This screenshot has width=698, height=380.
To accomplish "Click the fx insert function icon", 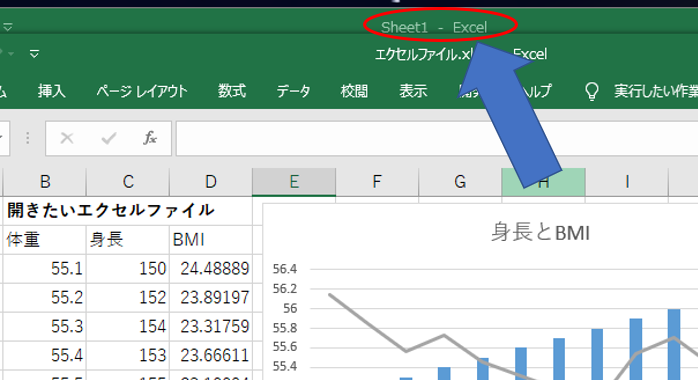I will coord(150,138).
